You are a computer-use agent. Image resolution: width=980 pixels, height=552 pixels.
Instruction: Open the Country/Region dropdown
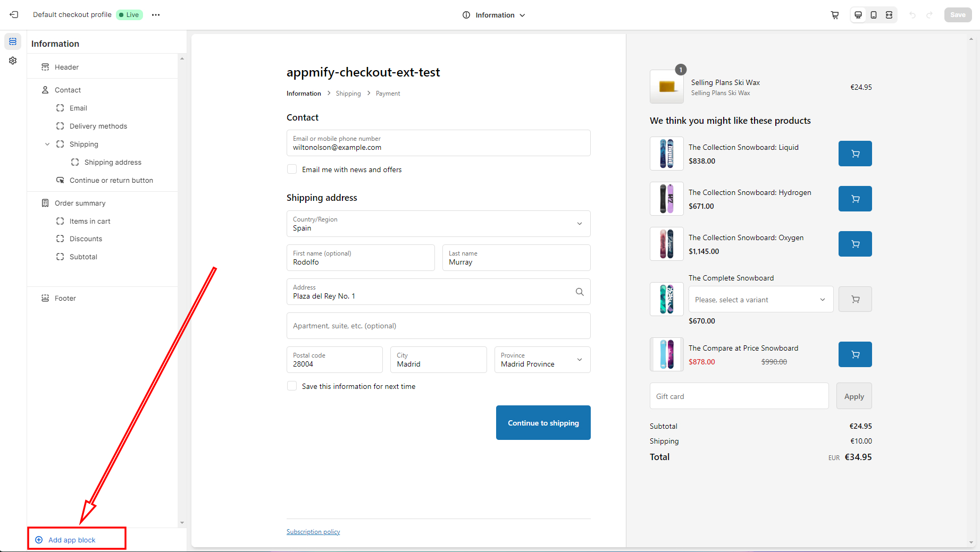438,224
